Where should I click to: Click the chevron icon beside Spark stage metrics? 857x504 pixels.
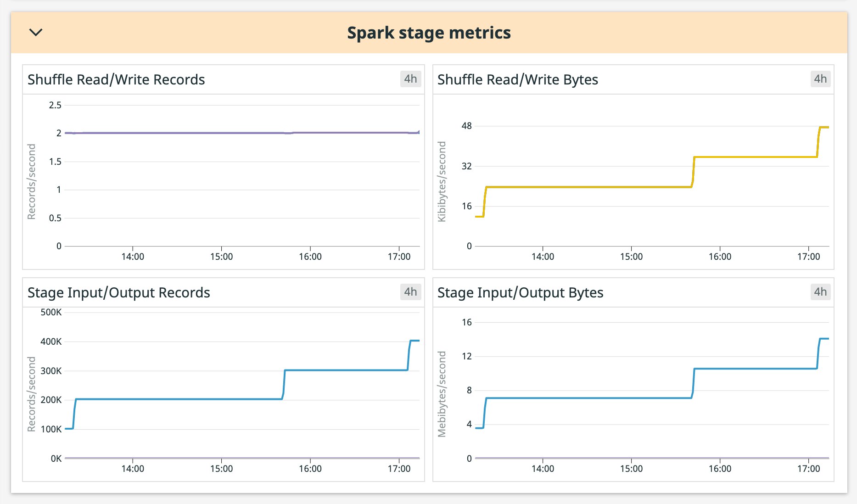pos(35,32)
